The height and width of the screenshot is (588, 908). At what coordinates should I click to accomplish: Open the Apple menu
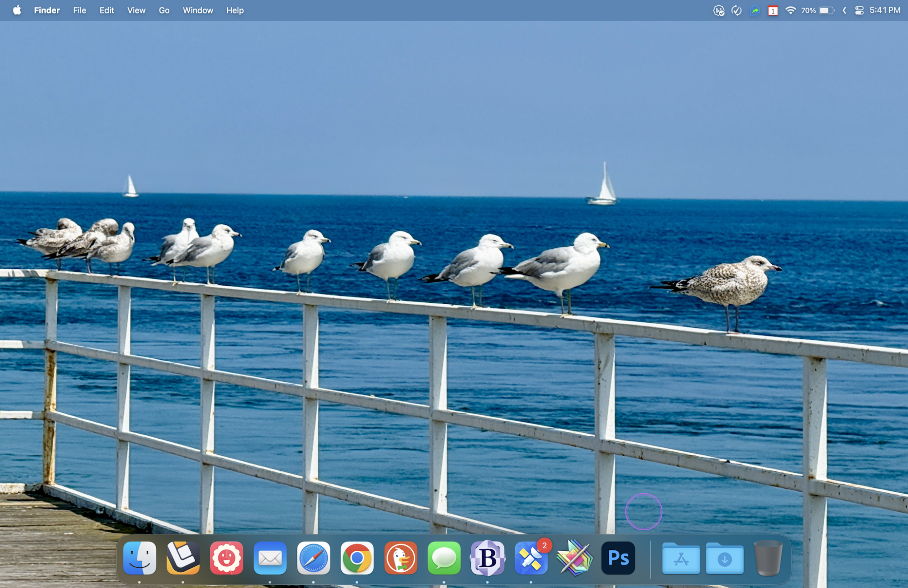click(x=17, y=10)
